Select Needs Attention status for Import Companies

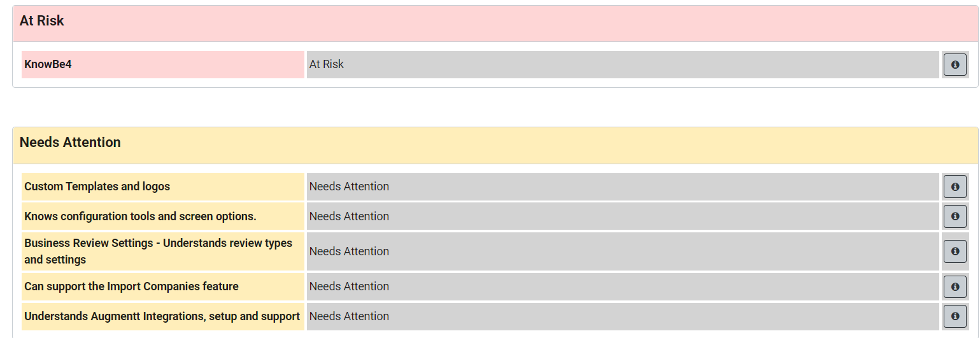623,286
